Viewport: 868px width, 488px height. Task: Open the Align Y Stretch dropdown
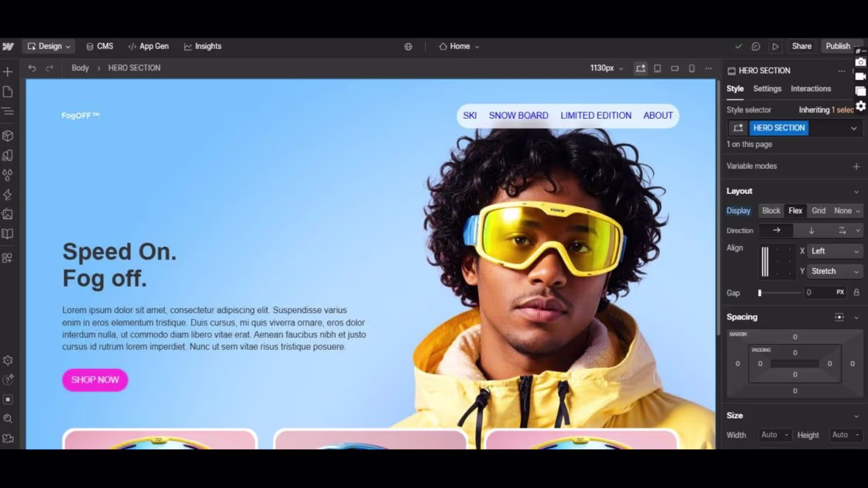[x=834, y=271]
